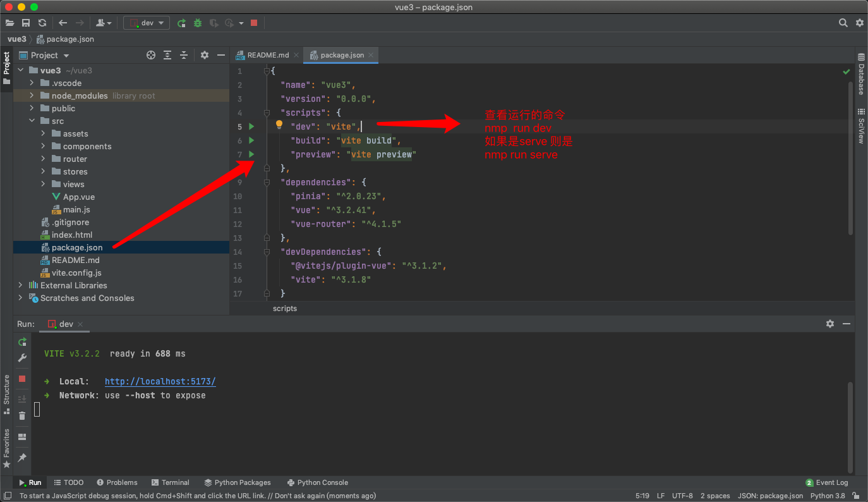Change the LF line separator

click(661, 496)
